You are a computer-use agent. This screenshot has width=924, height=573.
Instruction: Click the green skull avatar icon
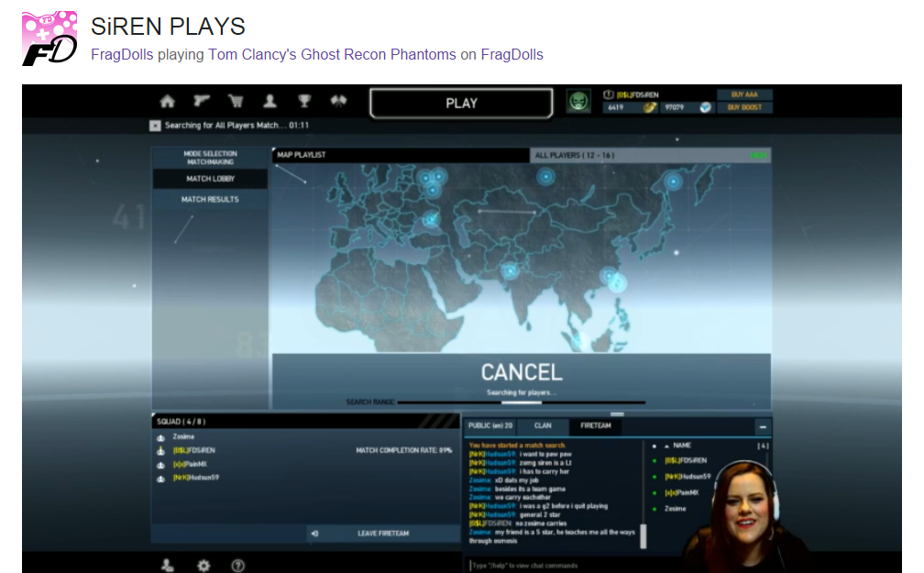tap(578, 102)
